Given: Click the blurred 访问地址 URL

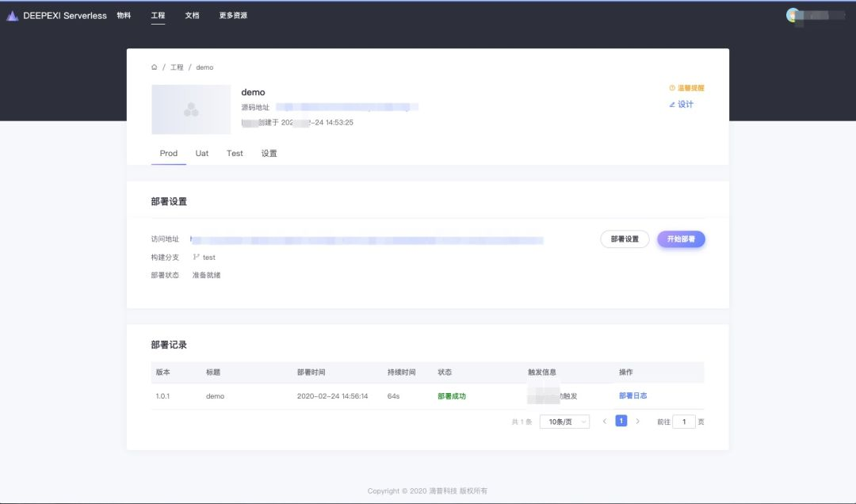Looking at the screenshot, I should (x=367, y=239).
